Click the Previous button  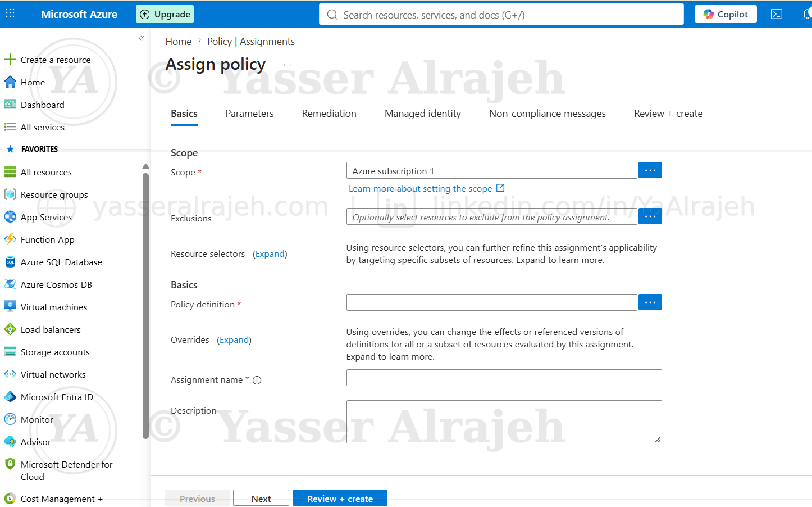pos(197,499)
